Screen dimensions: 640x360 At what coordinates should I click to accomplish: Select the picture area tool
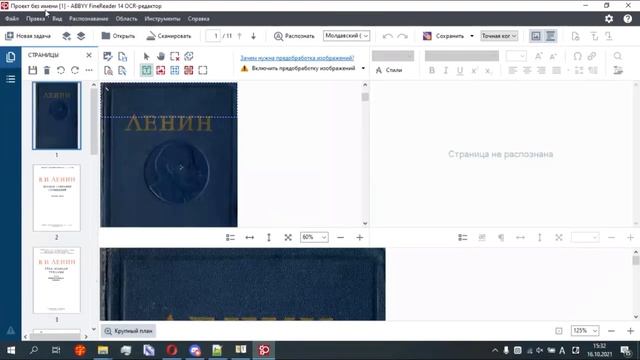tap(161, 70)
